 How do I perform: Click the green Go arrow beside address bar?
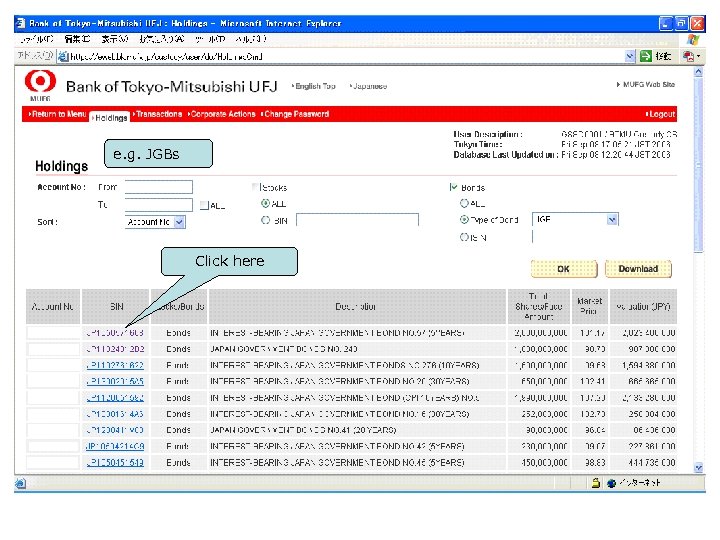(x=646, y=56)
